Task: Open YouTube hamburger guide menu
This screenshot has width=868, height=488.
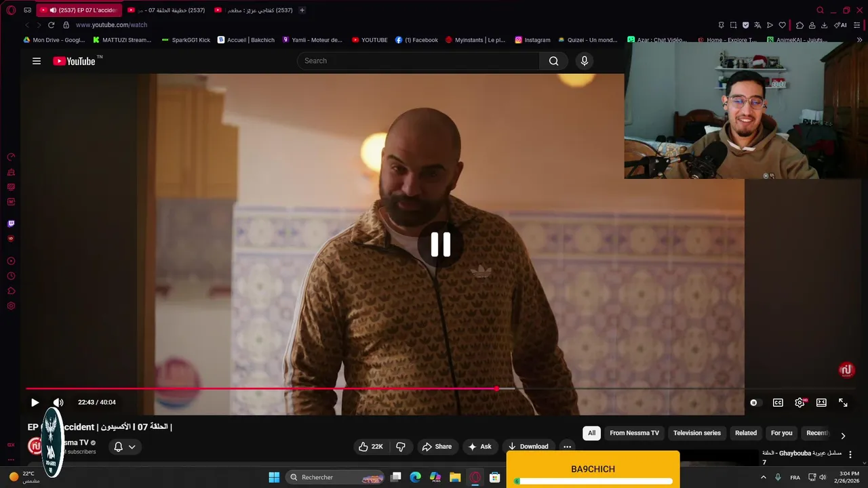Action: pos(37,61)
